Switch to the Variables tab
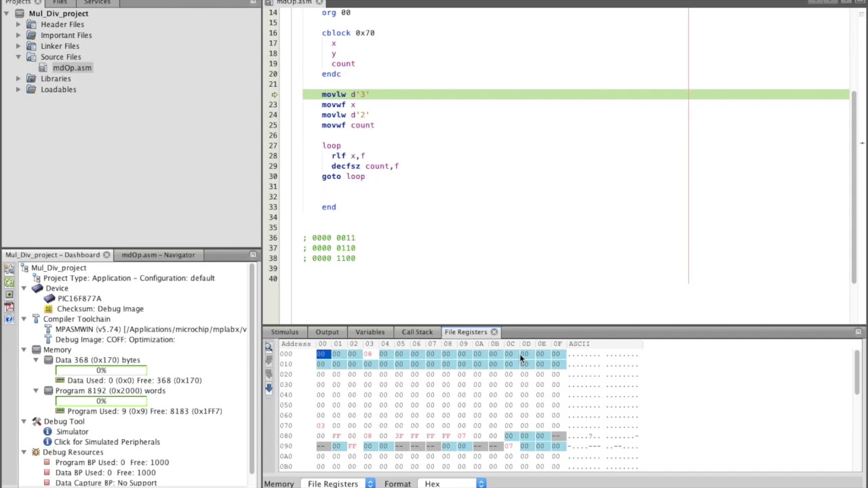 (x=370, y=332)
